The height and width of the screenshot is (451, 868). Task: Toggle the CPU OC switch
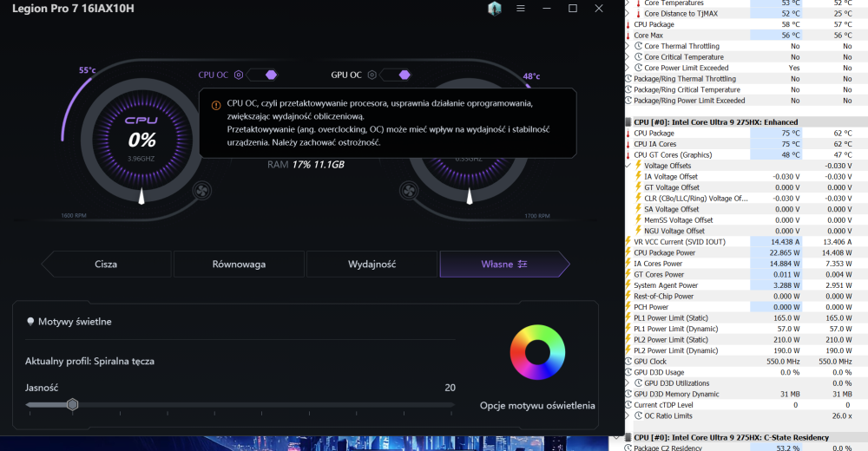point(266,75)
